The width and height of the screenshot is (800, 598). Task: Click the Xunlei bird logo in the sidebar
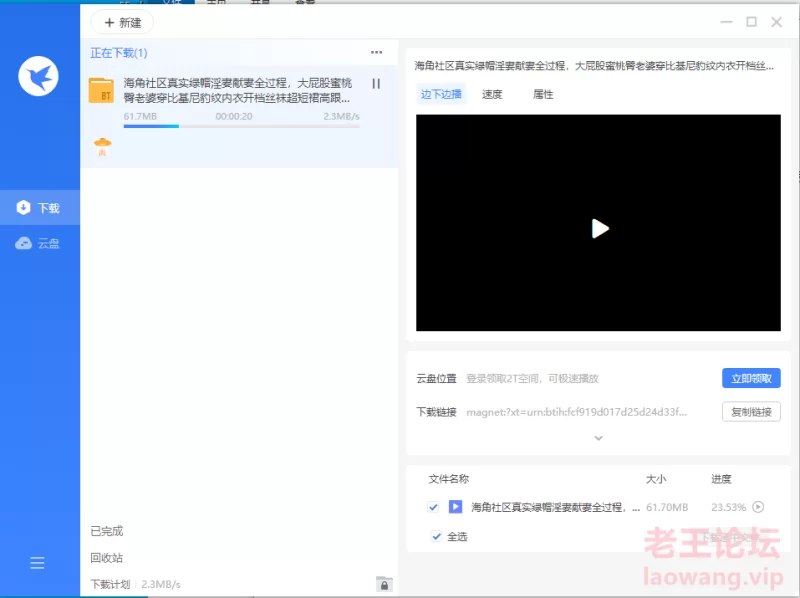point(40,76)
